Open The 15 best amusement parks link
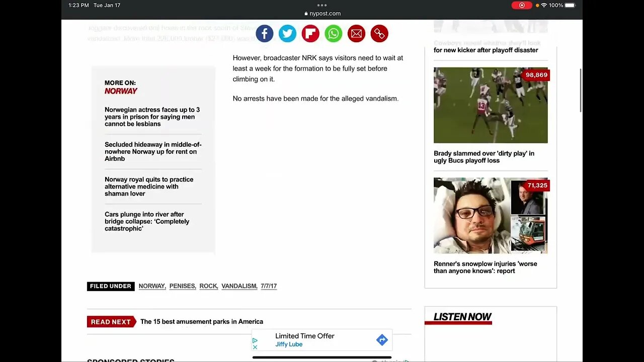 pyautogui.click(x=202, y=322)
